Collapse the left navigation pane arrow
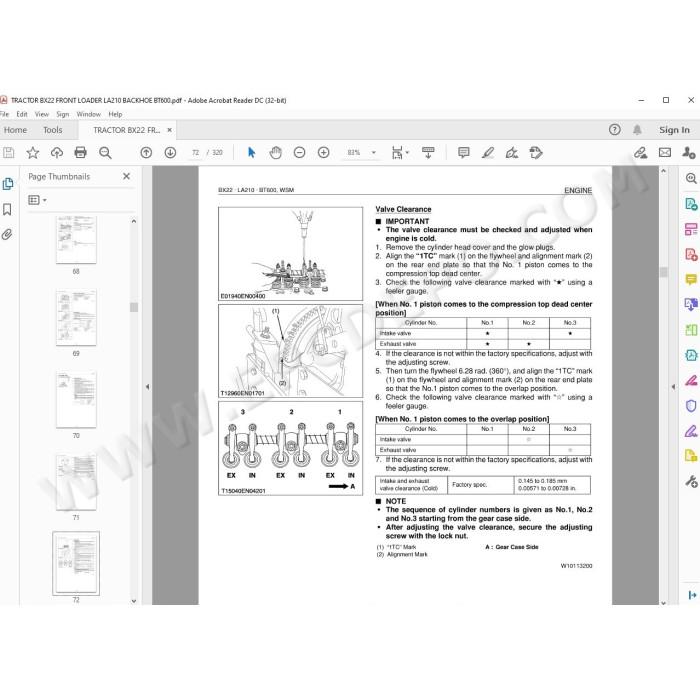Image resolution: width=700 pixels, height=700 pixels. pos(147,387)
